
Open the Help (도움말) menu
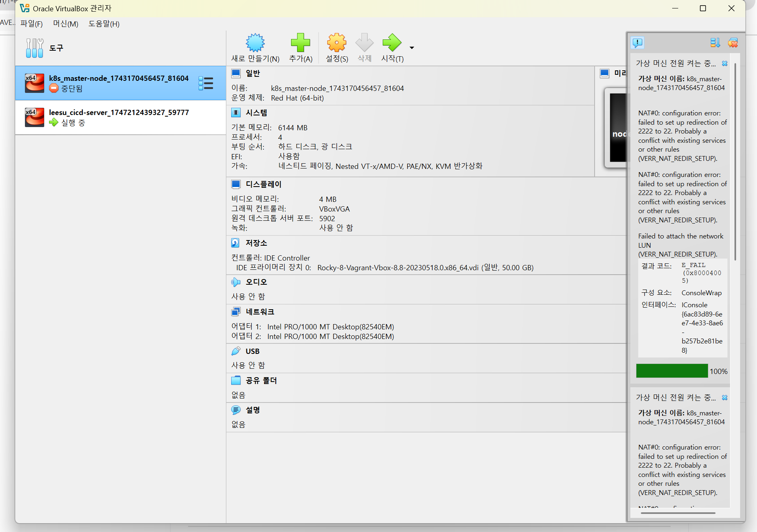(104, 24)
